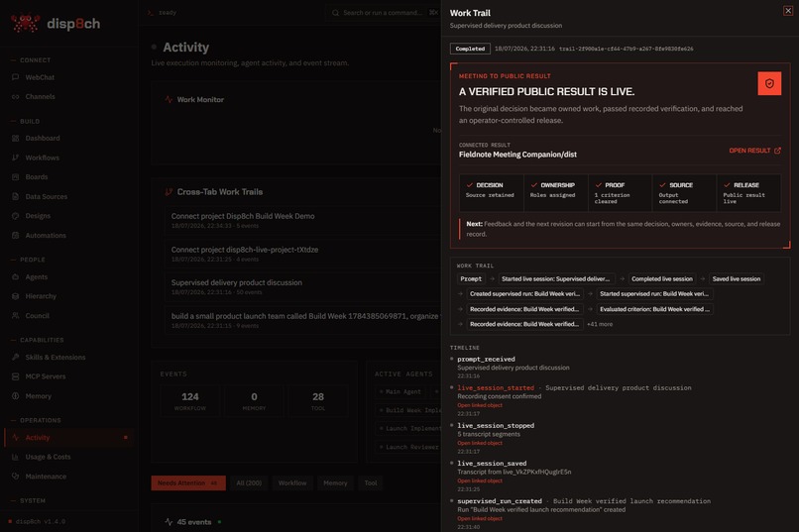Click the Cross-Tab Work Trails branch icon

tap(169, 192)
